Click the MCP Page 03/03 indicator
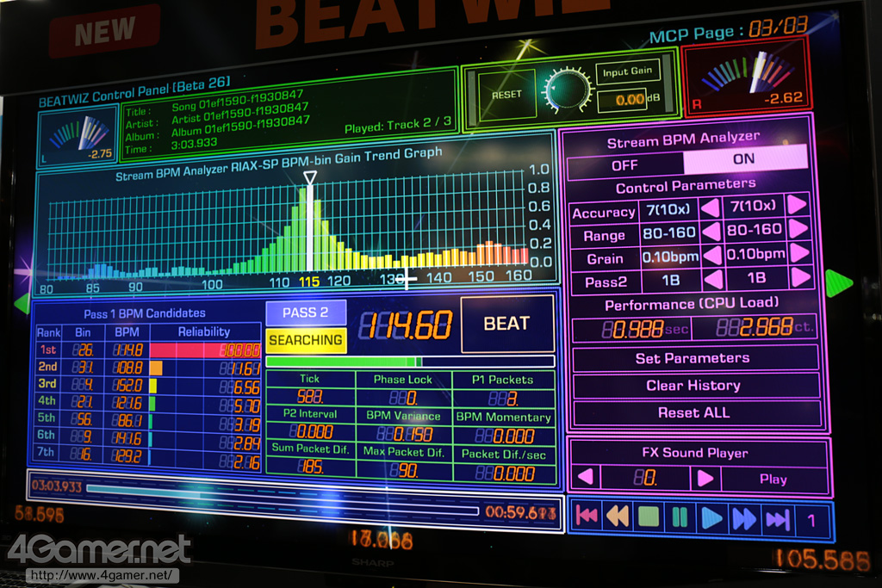882x588 pixels. tap(729, 30)
